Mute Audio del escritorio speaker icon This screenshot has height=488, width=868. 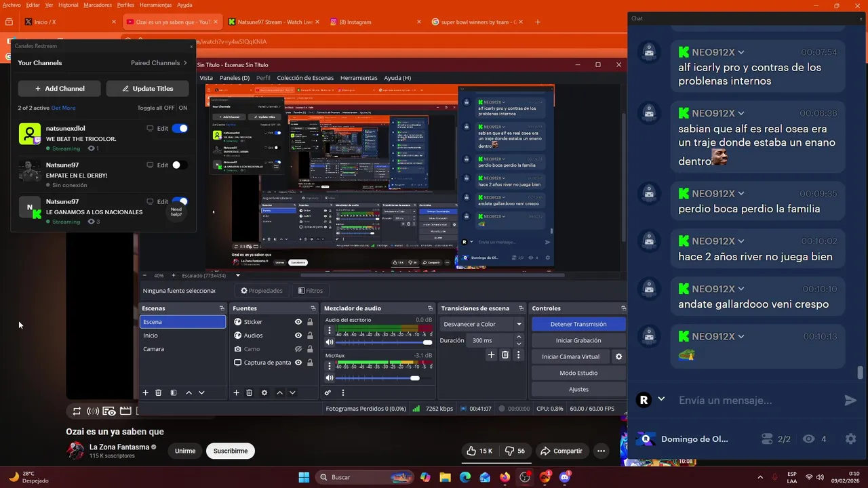(330, 342)
